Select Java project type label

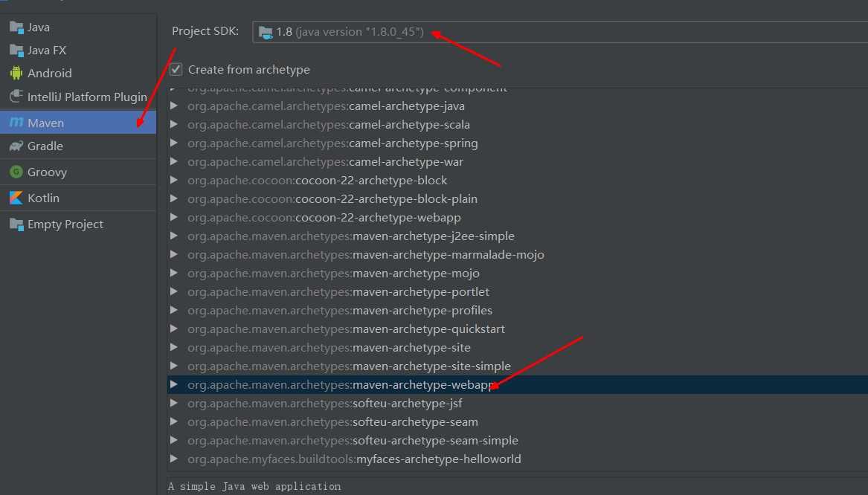[x=39, y=27]
